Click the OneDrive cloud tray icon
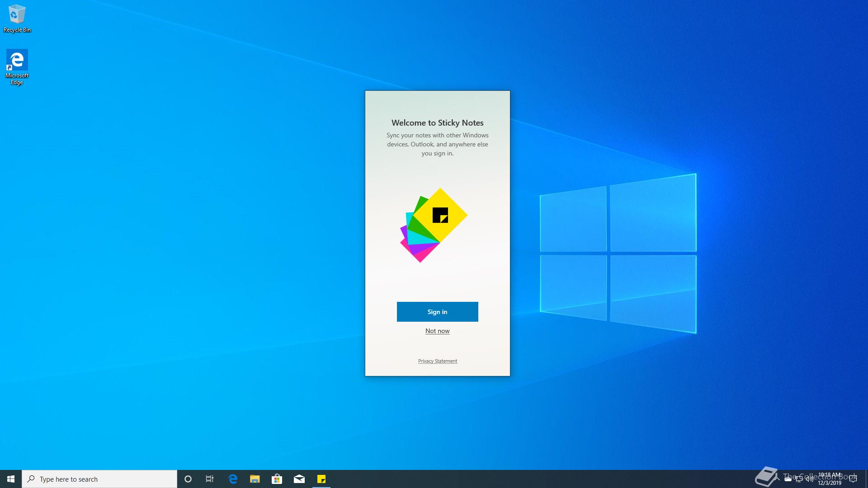 coord(788,479)
